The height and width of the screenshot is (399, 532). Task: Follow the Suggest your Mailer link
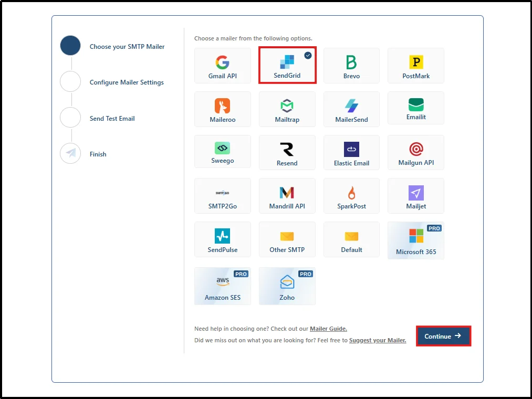click(378, 340)
